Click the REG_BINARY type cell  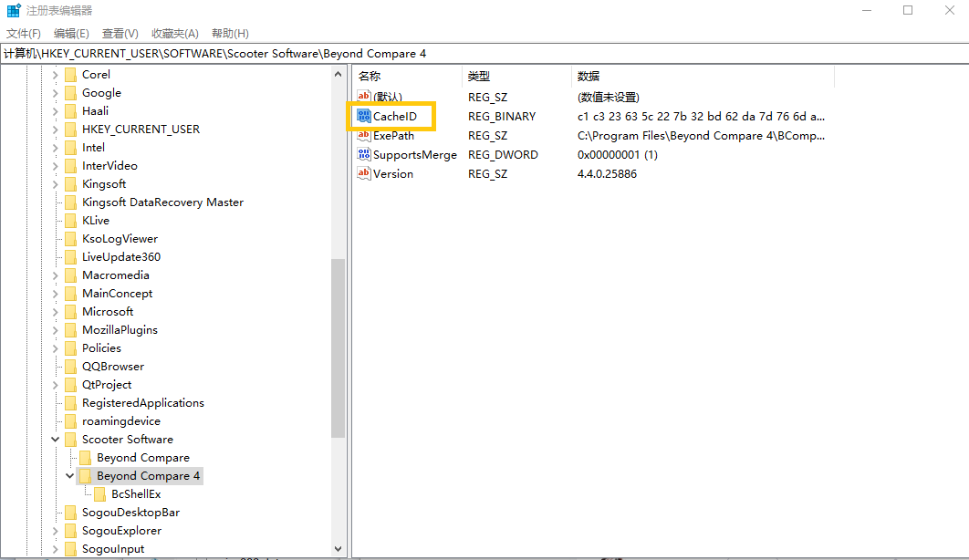point(502,116)
